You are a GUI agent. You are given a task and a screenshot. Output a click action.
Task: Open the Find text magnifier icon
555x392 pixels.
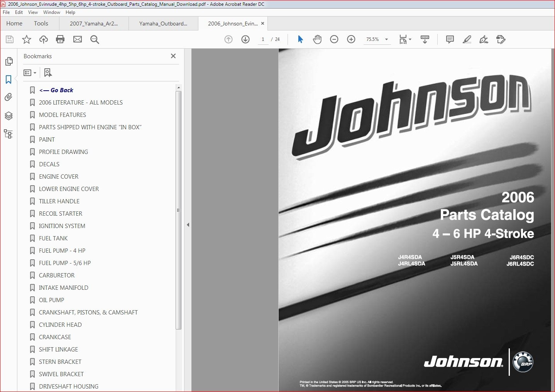pyautogui.click(x=95, y=39)
